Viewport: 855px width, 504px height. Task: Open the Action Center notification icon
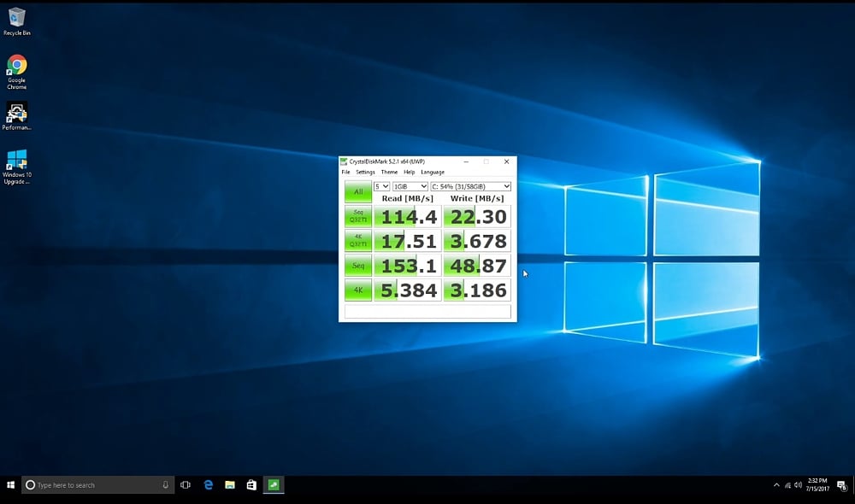pos(841,485)
